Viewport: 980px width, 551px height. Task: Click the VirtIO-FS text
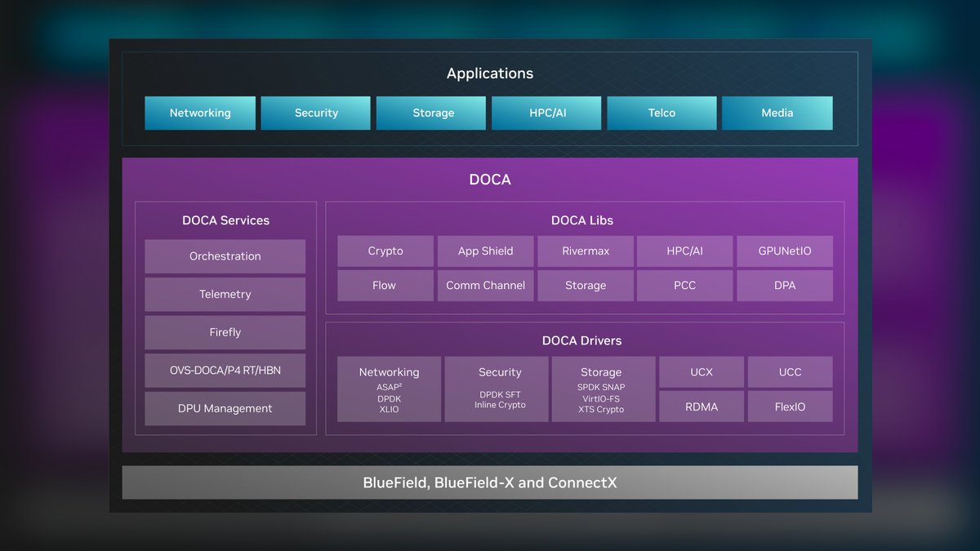[601, 399]
